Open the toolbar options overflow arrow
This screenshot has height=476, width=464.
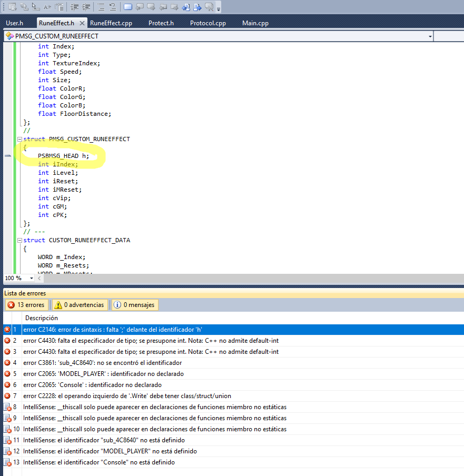219,9
